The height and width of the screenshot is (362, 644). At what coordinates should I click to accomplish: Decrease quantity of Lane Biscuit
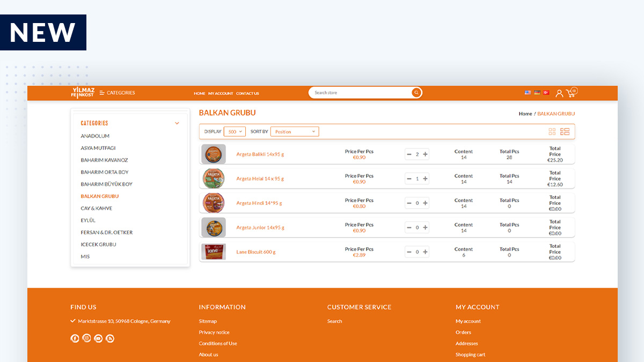pos(409,252)
